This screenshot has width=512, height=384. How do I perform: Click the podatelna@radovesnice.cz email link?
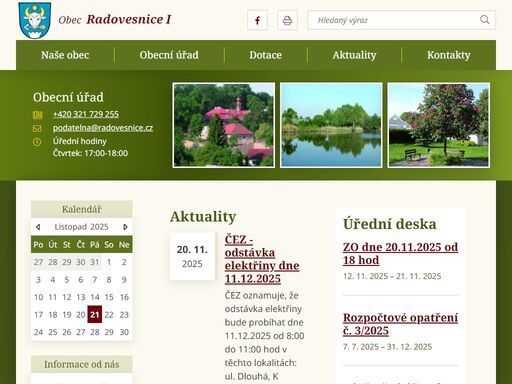tap(103, 128)
